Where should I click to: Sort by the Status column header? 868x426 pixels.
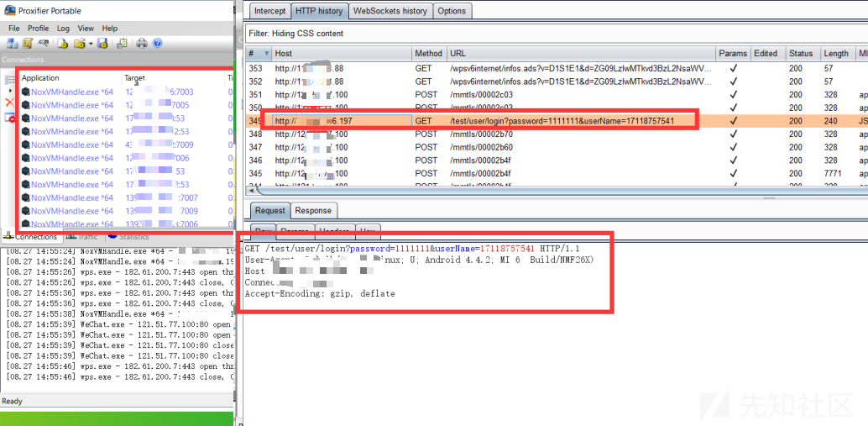tap(801, 54)
